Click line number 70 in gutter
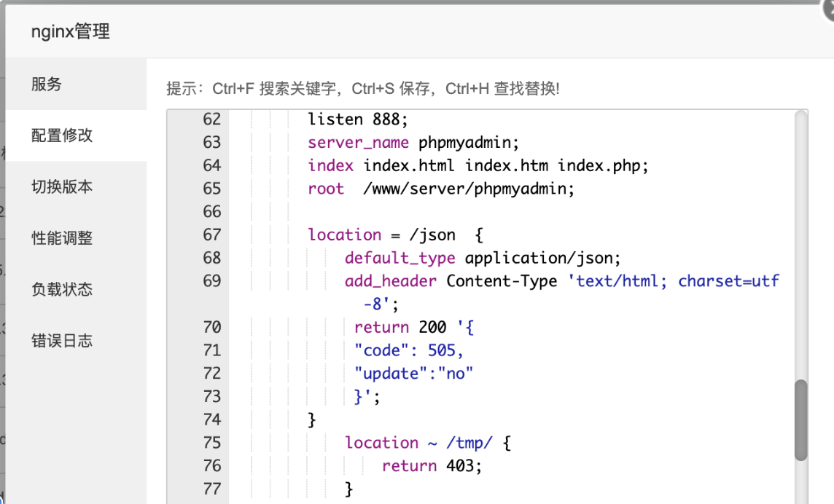Viewport: 834px width, 504px height. coord(211,327)
